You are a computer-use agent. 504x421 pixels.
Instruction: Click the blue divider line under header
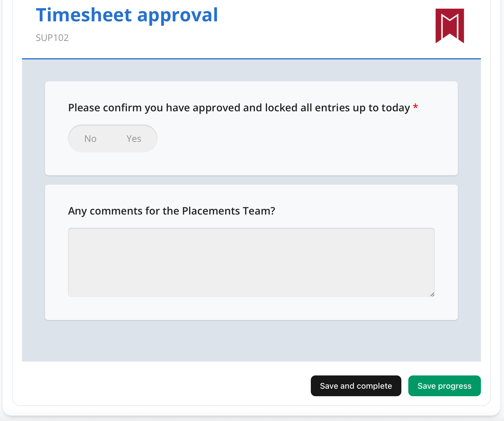251,59
